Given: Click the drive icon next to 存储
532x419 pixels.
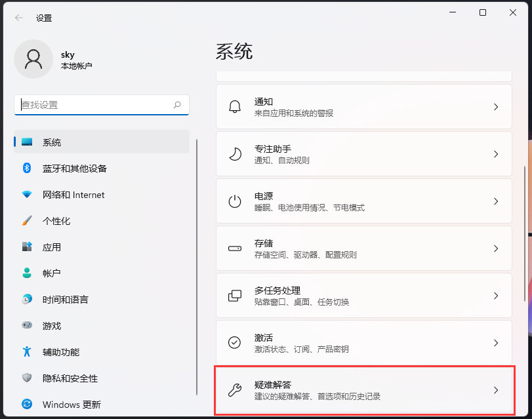Looking at the screenshot, I should (234, 248).
